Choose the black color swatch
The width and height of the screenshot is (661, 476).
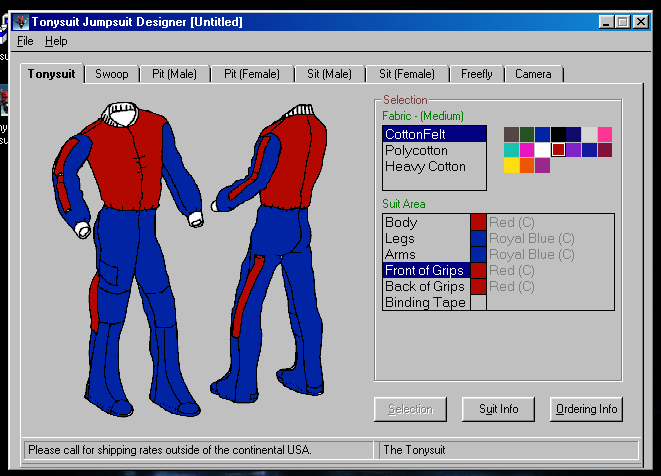pos(558,134)
